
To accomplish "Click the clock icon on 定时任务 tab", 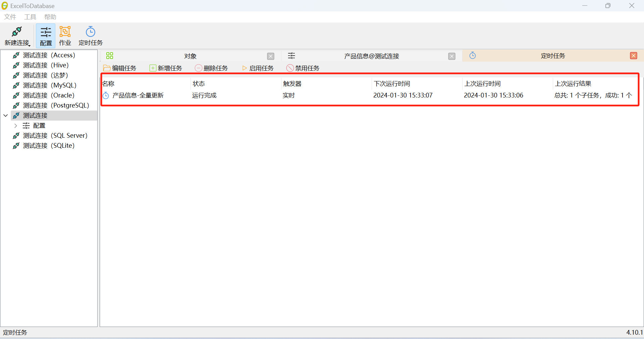I will (473, 55).
